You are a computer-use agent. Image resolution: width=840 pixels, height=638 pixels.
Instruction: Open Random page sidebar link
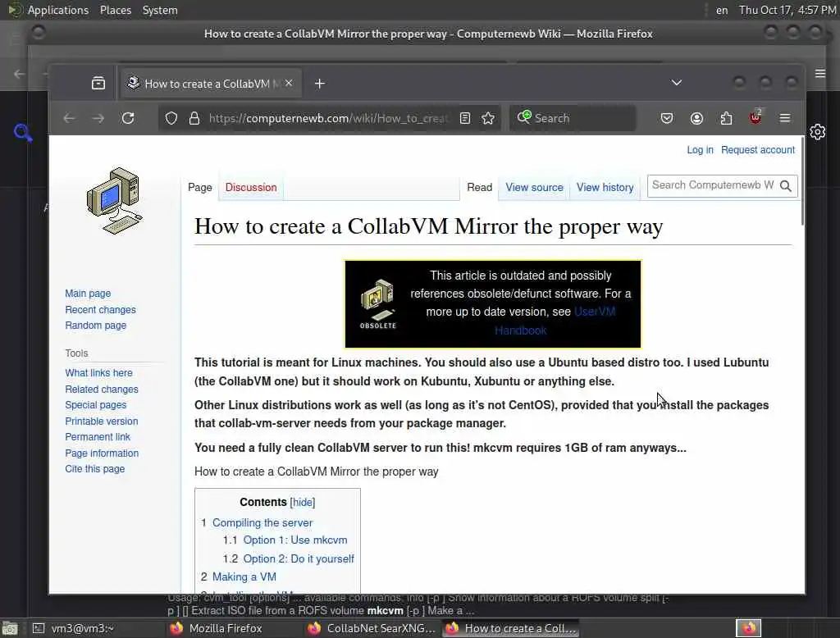(95, 326)
